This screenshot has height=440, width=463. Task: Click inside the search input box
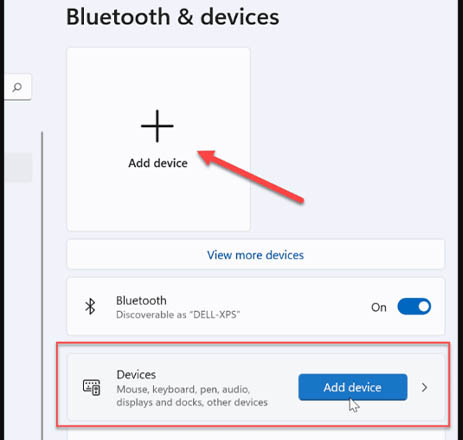pos(18,87)
